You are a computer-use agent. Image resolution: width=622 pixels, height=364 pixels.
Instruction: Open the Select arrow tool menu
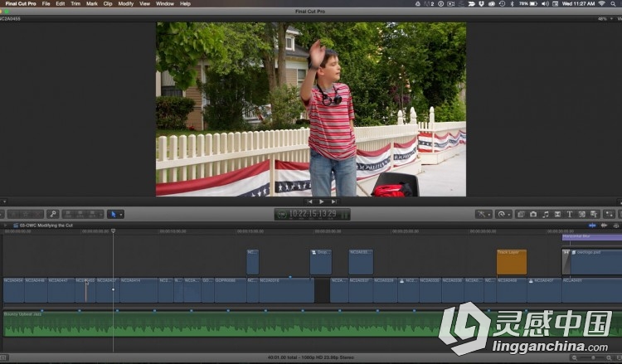[115, 215]
